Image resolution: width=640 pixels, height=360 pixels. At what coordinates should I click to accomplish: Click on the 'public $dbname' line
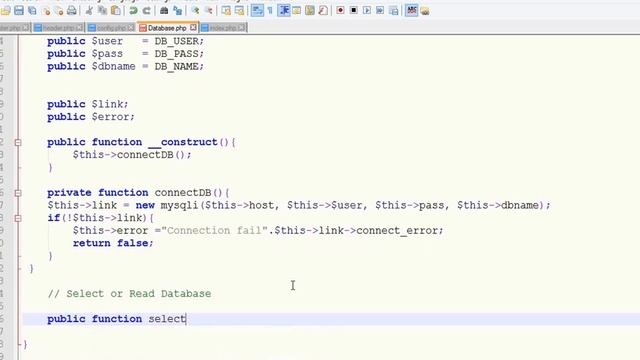tap(125, 67)
